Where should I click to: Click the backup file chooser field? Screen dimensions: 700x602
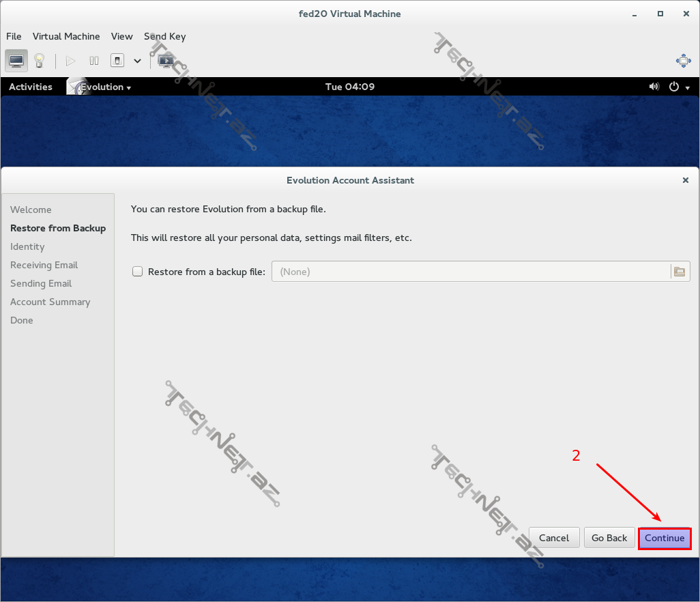[471, 272]
